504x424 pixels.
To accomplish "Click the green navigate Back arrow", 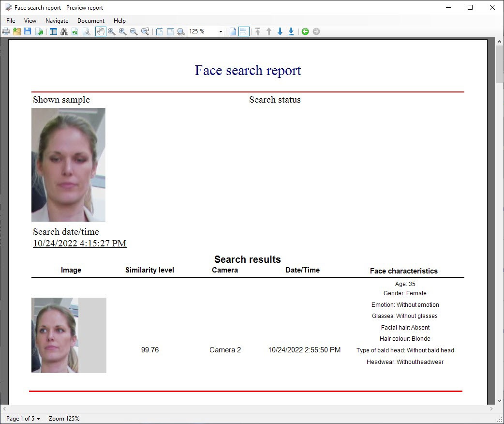I will pyautogui.click(x=305, y=31).
